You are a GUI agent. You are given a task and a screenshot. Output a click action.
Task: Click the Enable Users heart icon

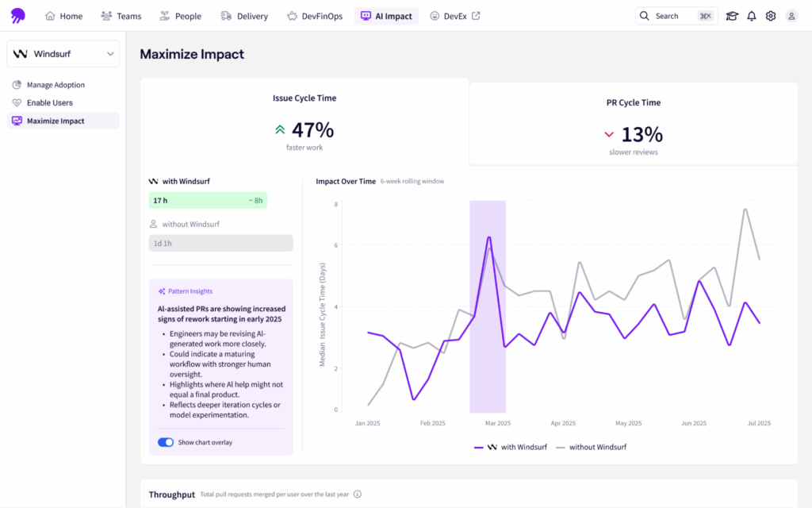tap(17, 102)
